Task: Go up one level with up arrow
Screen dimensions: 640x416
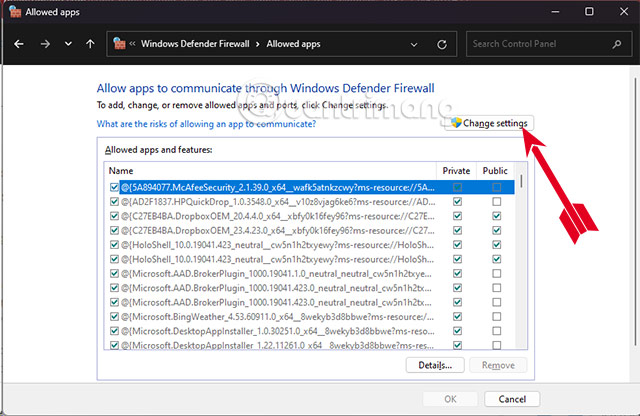Action: (90, 44)
